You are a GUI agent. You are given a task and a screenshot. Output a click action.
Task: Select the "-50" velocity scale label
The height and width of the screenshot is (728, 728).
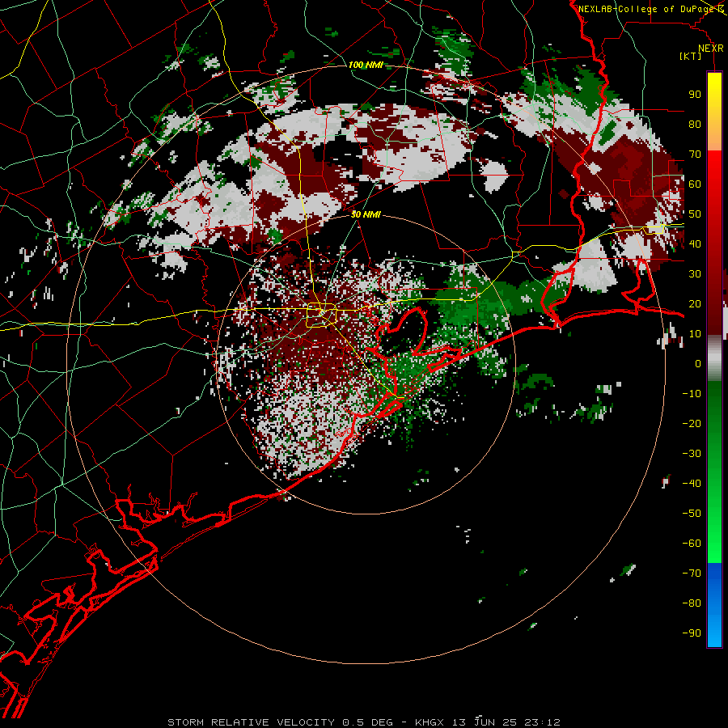692,514
